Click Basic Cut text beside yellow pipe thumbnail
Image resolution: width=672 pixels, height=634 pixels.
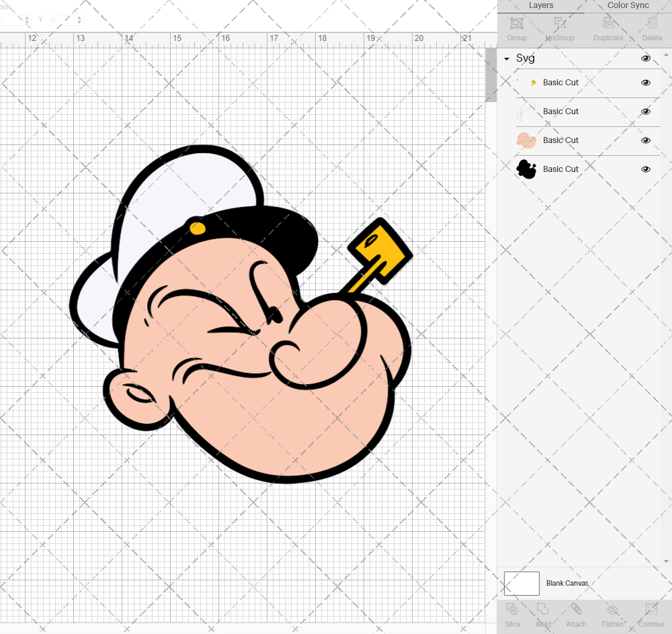(x=560, y=82)
